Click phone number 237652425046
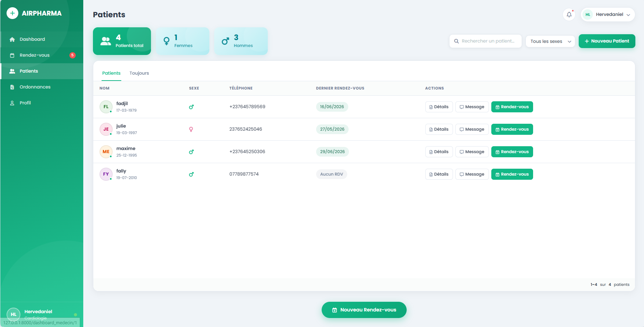The image size is (644, 327). 246,129
